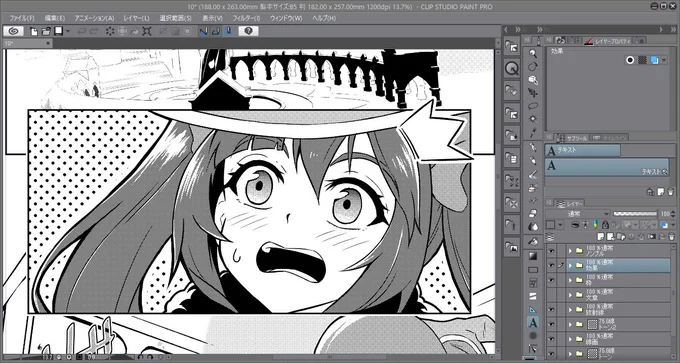Image resolution: width=680 pixels, height=363 pixels.
Task: Open save options dropdown arrow
Action: [69, 31]
